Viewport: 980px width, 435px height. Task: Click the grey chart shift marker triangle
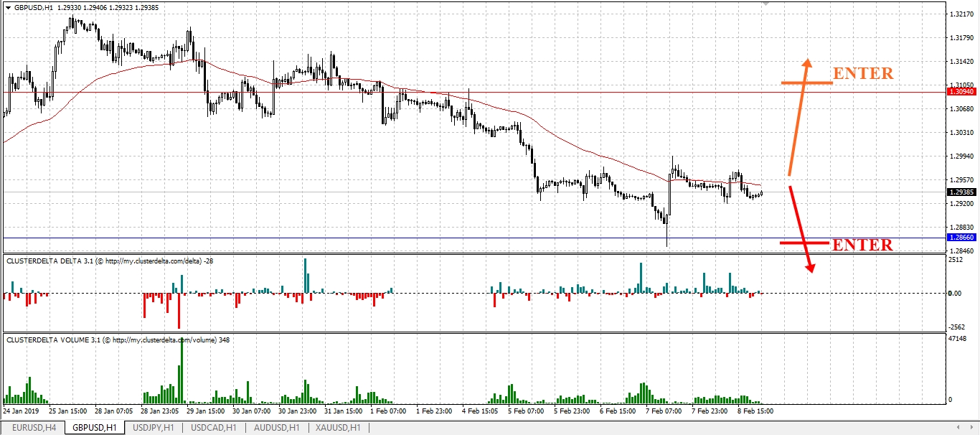coord(765,4)
